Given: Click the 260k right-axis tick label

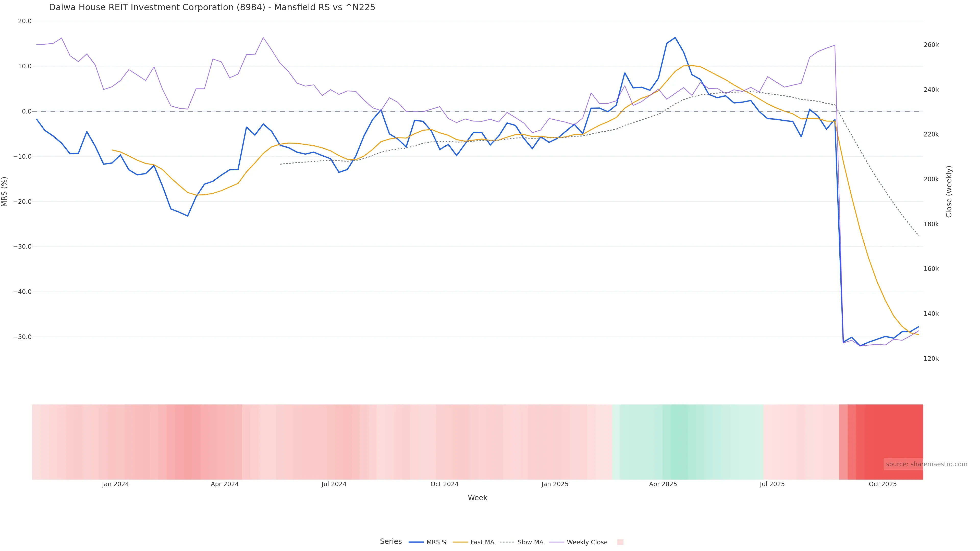Looking at the screenshot, I should click(x=931, y=45).
